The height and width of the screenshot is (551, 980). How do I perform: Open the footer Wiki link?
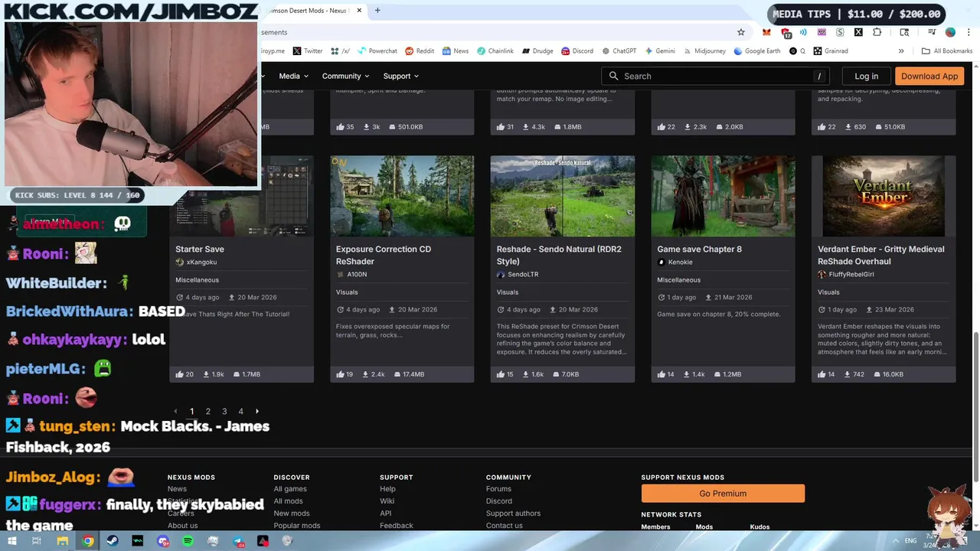(387, 501)
